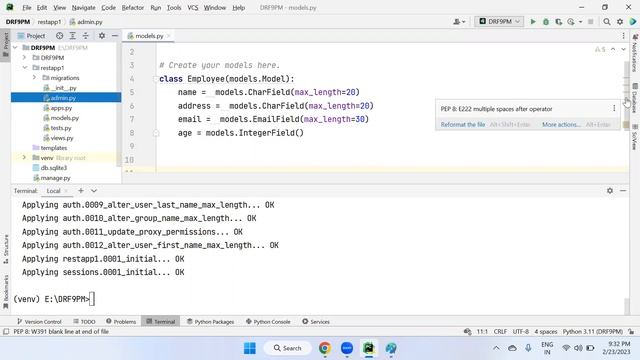This screenshot has width=640, height=360.
Task: Open the Navigate menu
Action: pyautogui.click(x=83, y=7)
